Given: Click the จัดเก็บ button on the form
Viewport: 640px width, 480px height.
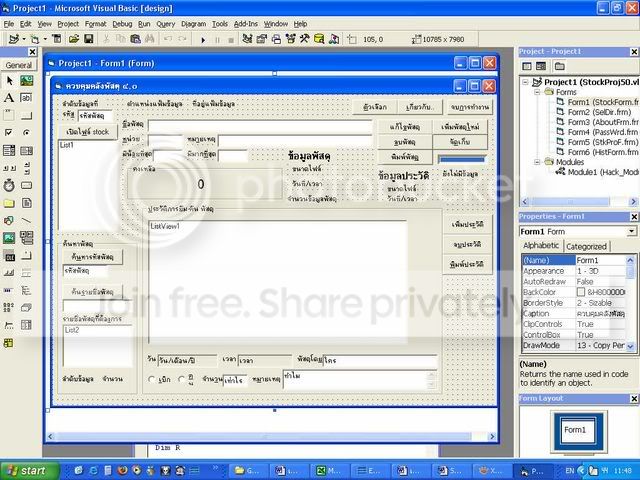Looking at the screenshot, I should coord(460,142).
